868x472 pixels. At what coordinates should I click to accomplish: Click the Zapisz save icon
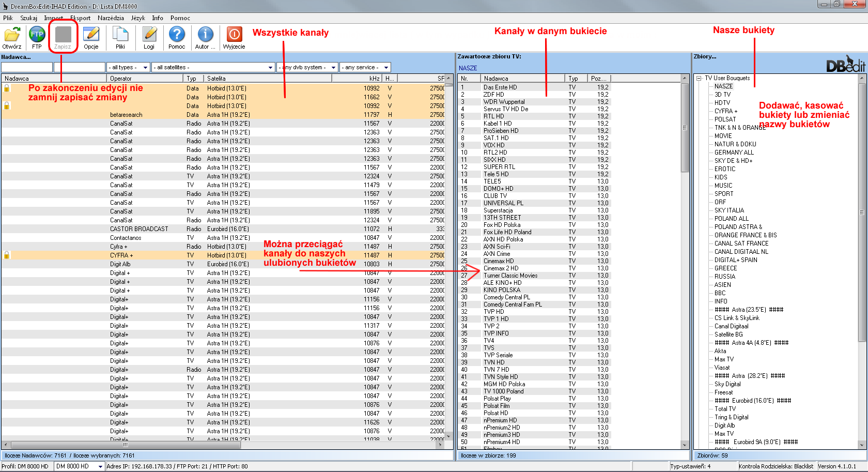[x=63, y=35]
